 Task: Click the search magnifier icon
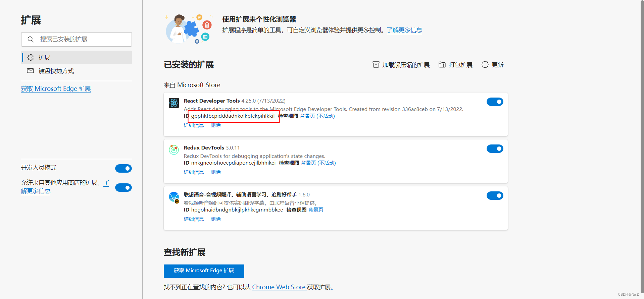click(x=31, y=39)
